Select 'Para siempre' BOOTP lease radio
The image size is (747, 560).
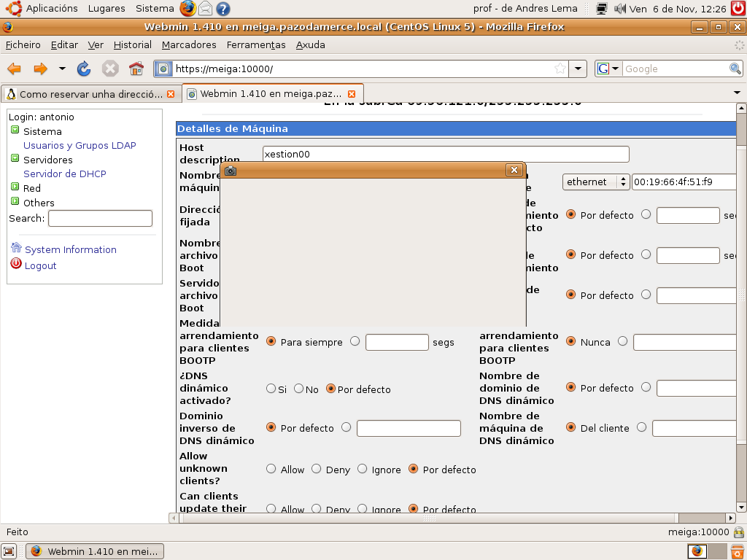click(x=271, y=341)
